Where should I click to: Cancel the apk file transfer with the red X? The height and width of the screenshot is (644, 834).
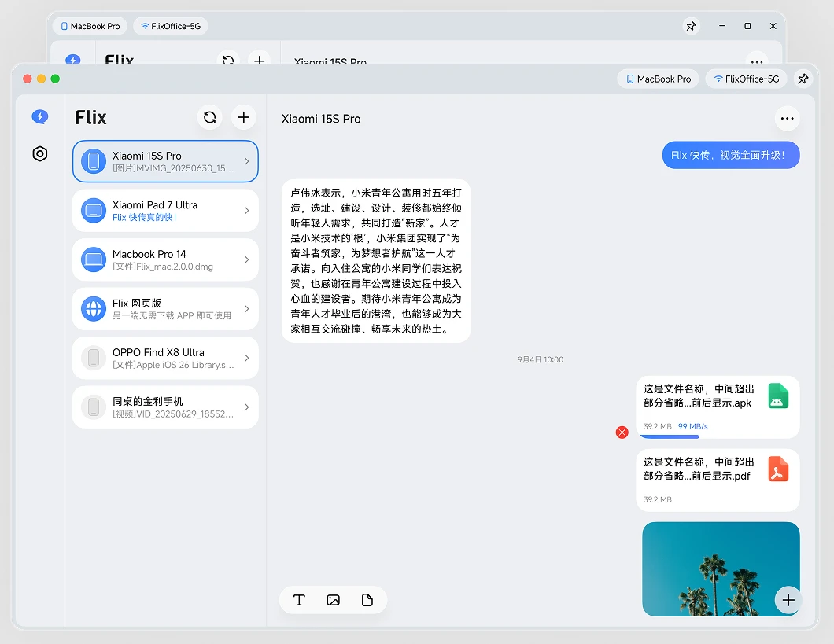click(x=622, y=432)
